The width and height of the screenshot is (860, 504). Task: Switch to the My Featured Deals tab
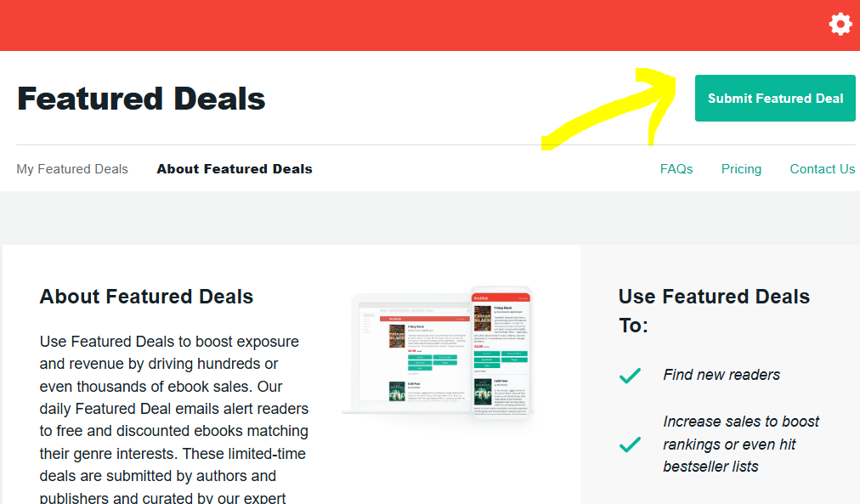click(x=72, y=168)
